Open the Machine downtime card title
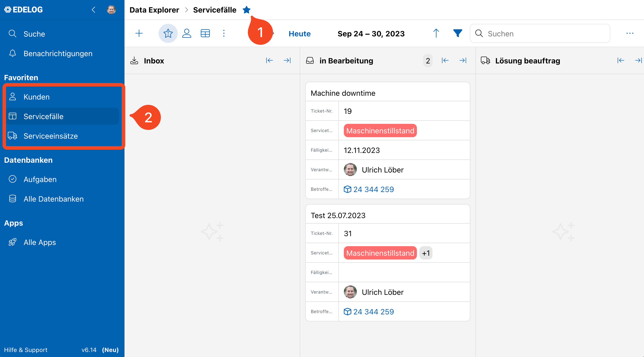This screenshot has width=644, height=357. [x=343, y=93]
